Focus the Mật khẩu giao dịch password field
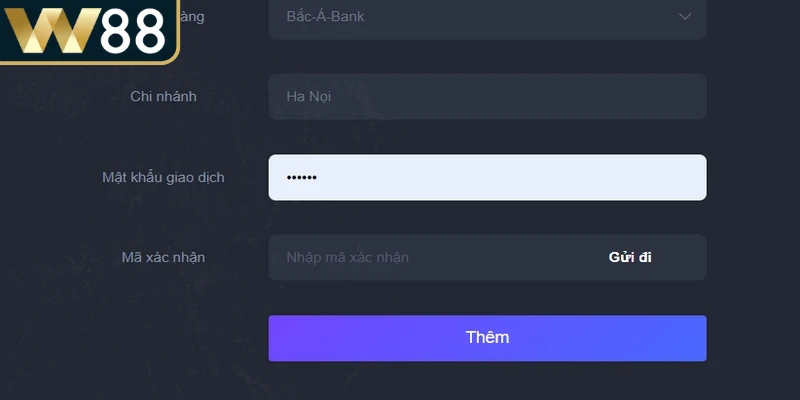The width and height of the screenshot is (800, 400). click(x=487, y=177)
